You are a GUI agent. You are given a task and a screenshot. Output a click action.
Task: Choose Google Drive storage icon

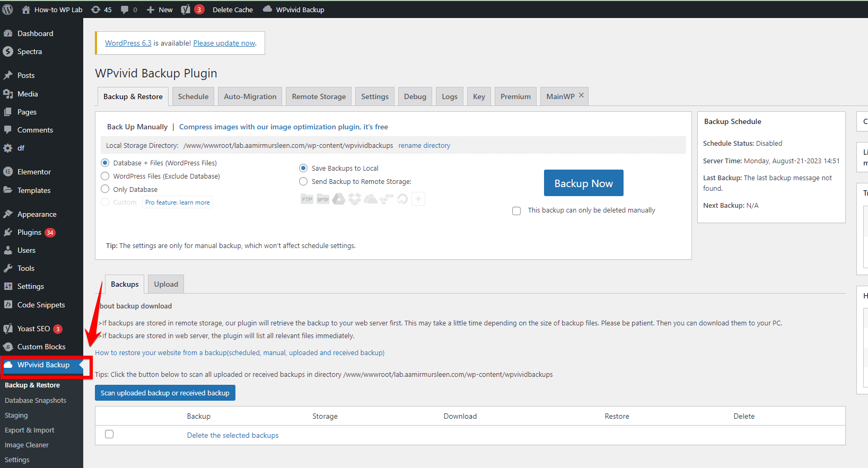point(339,199)
